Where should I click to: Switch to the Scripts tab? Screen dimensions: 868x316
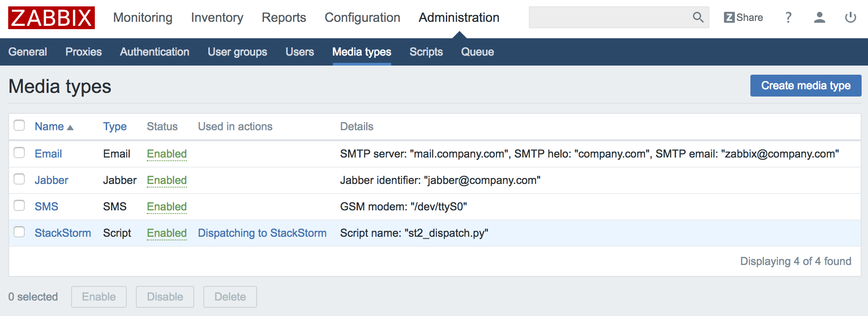click(x=426, y=52)
